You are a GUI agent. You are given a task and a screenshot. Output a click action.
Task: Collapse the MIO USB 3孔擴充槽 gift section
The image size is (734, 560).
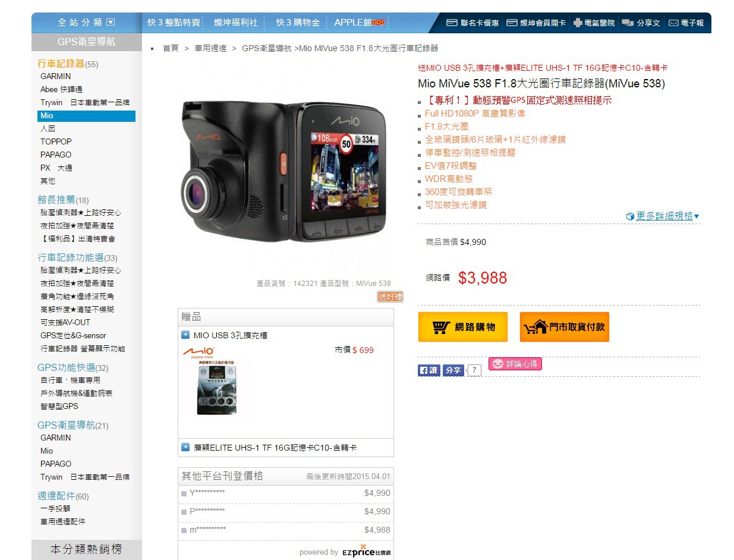[185, 335]
